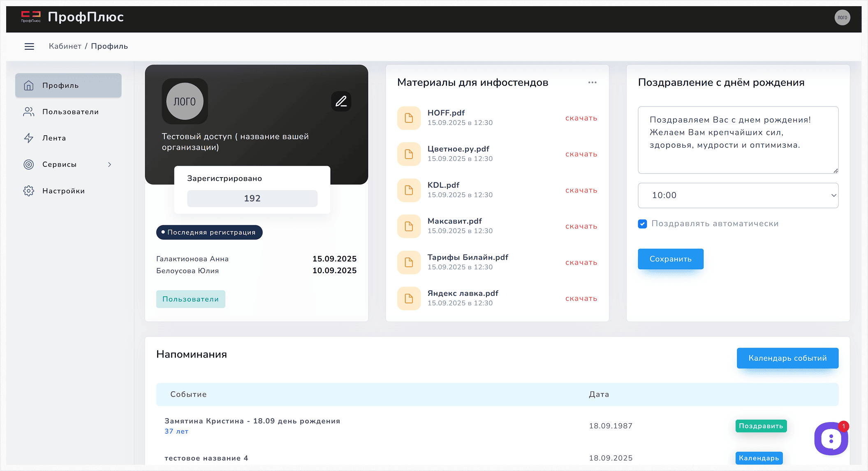
Task: Click the Яндекс лавка.pdf file icon
Action: coord(409,298)
